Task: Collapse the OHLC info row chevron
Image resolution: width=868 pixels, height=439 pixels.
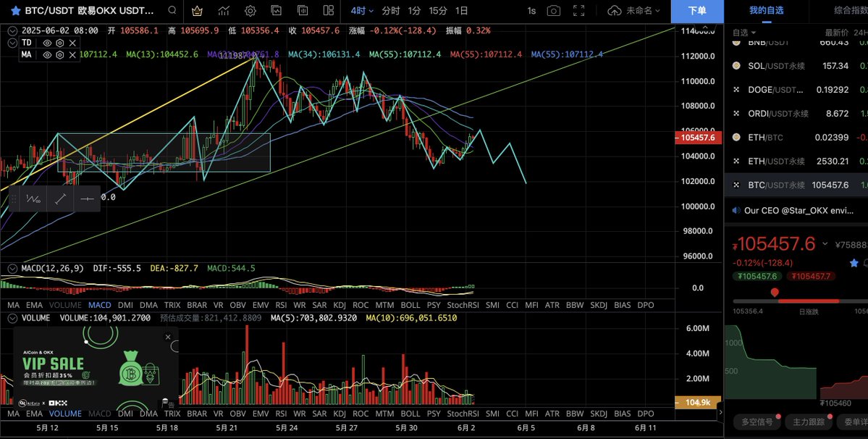Action: tap(12, 31)
